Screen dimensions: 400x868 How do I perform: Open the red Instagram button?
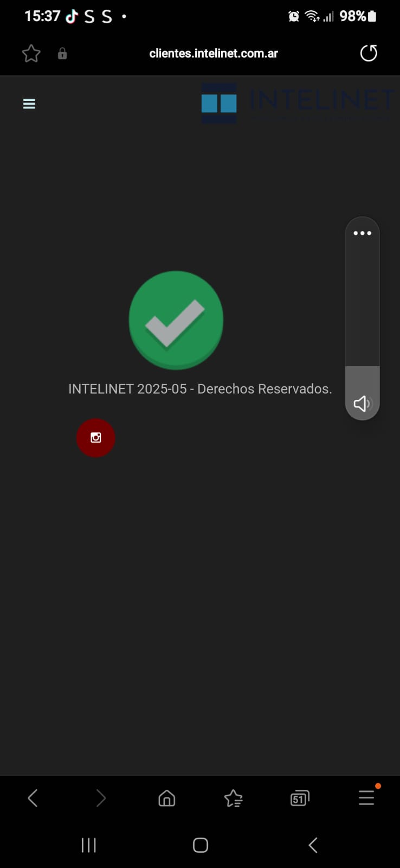pyautogui.click(x=95, y=438)
